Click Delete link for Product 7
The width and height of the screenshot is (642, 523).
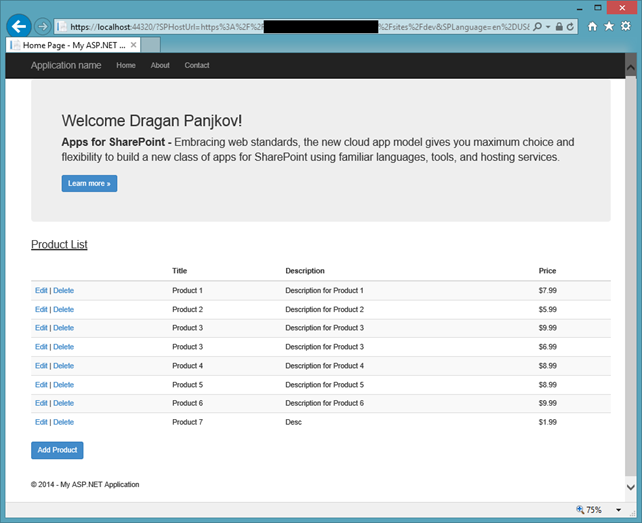click(63, 422)
